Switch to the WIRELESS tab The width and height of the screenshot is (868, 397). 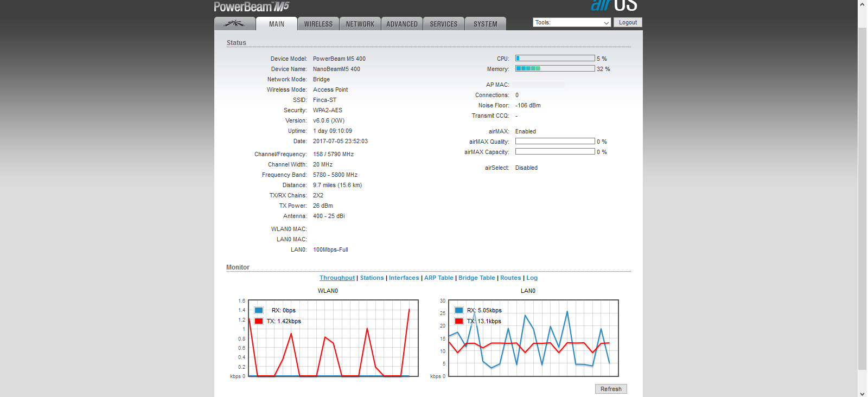click(318, 24)
